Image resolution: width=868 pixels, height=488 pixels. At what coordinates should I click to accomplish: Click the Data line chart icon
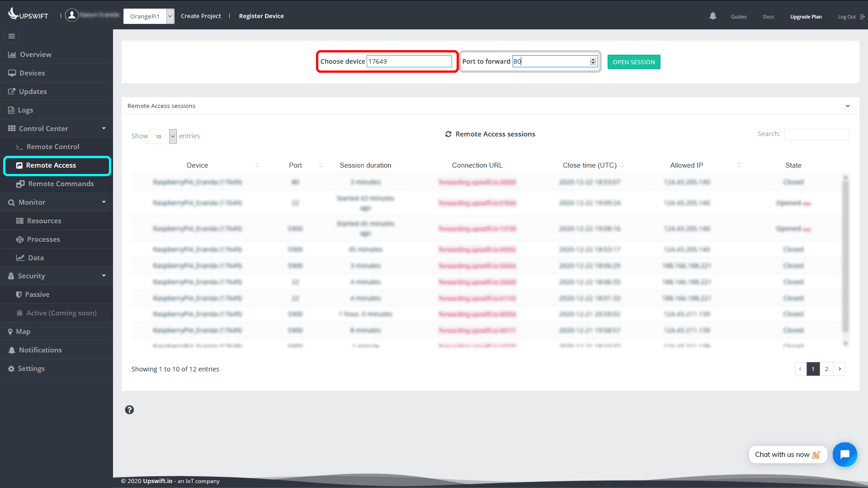[x=20, y=258]
